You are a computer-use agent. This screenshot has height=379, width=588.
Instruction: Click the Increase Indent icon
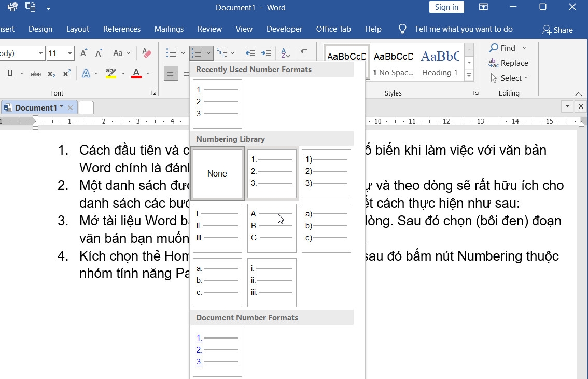coord(266,53)
